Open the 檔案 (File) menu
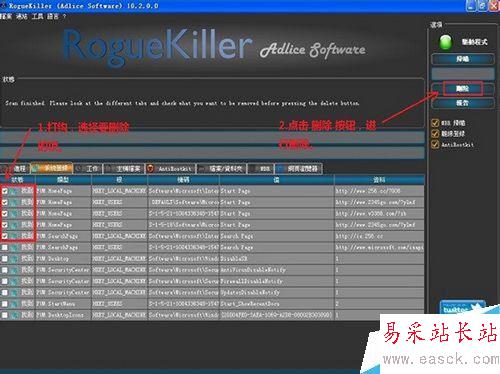500x374 pixels. click(6, 16)
